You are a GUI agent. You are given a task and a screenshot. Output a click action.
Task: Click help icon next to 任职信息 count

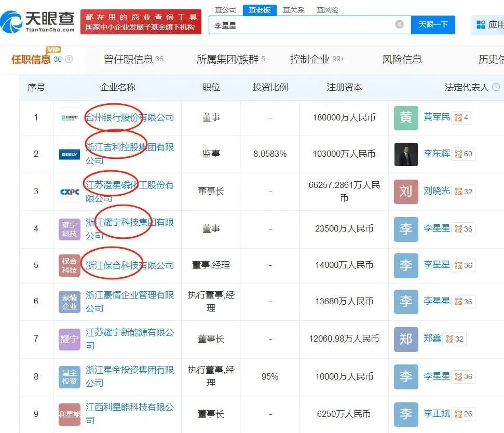point(69,59)
